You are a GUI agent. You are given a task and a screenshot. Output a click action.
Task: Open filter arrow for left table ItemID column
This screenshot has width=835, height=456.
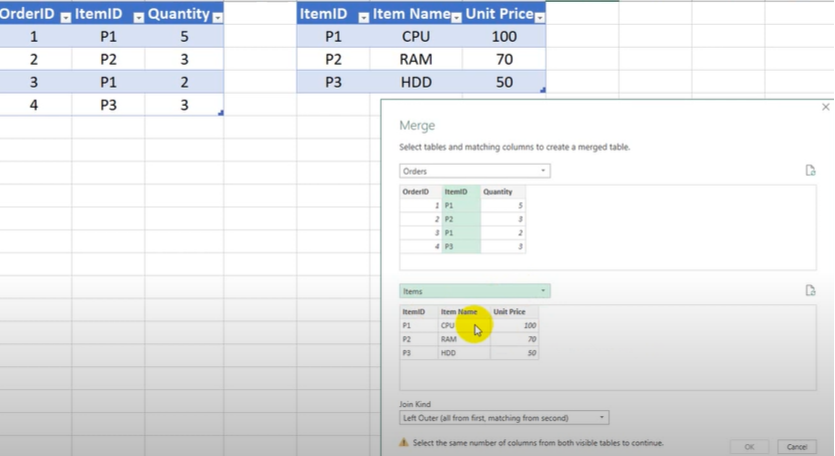[137, 17]
